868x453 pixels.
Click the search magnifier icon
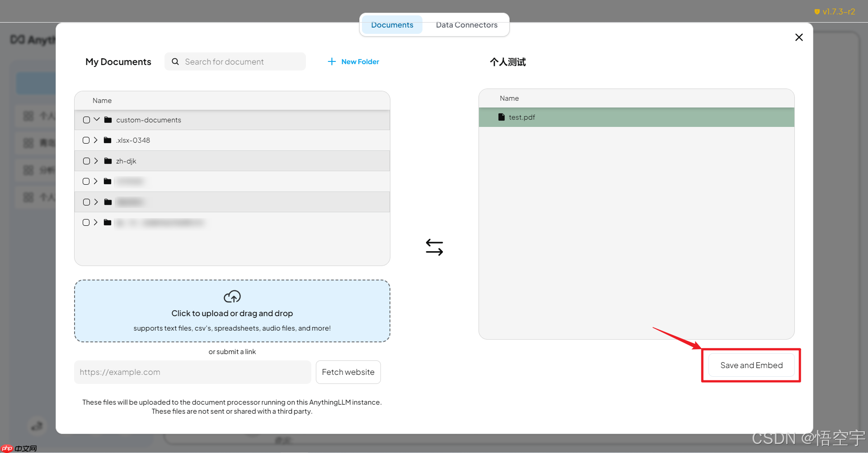coord(175,62)
